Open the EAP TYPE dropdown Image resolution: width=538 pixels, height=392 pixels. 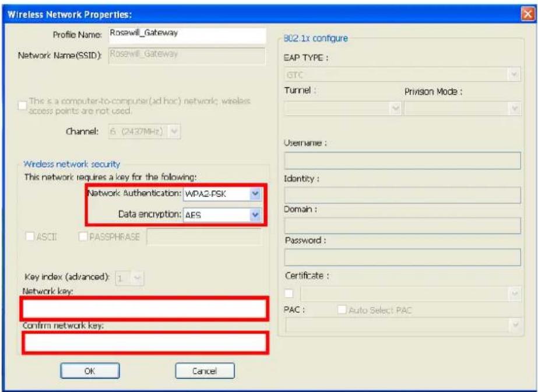pyautogui.click(x=402, y=75)
